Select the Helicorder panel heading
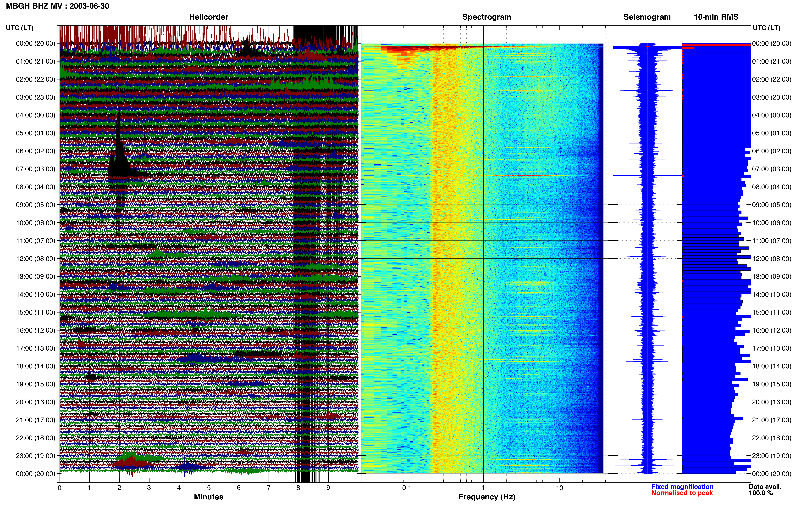Image resolution: width=812 pixels, height=508 pixels. pyautogui.click(x=209, y=17)
